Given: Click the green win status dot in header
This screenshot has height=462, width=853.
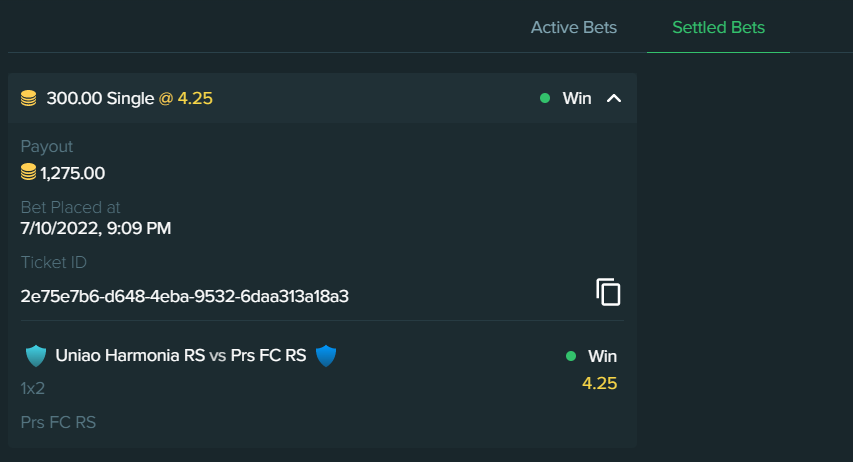Looking at the screenshot, I should (x=545, y=98).
